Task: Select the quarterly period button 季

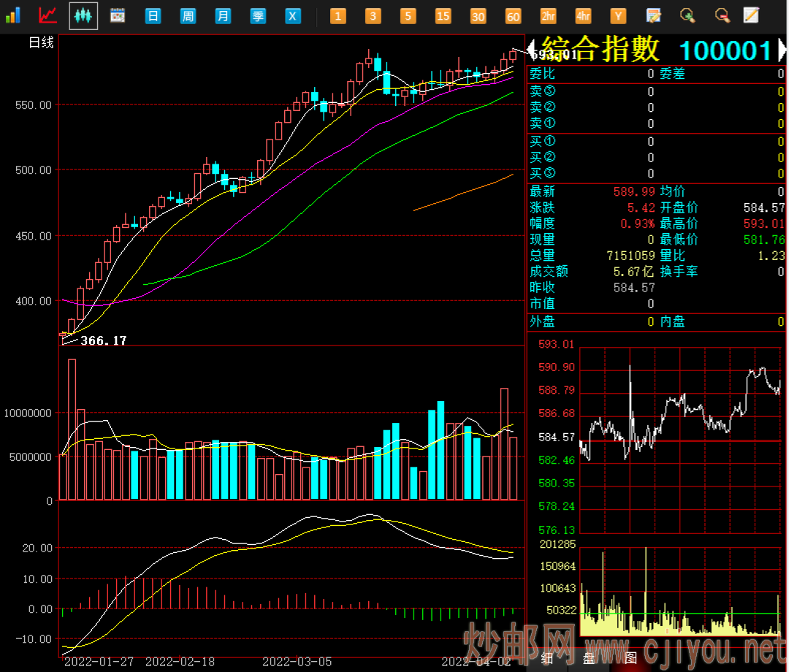Action: point(258,16)
